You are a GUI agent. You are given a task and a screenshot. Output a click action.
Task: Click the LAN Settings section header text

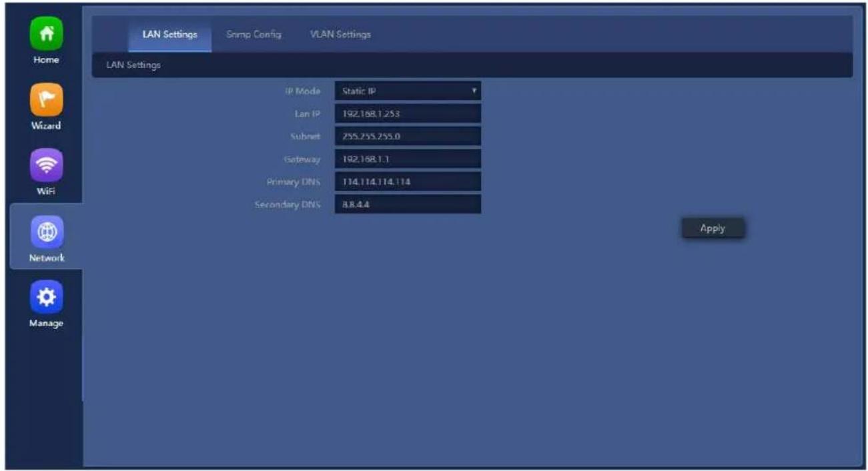[x=133, y=65]
